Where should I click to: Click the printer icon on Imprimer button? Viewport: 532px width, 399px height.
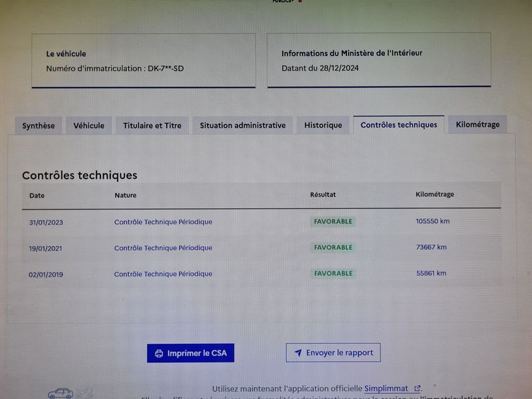159,354
